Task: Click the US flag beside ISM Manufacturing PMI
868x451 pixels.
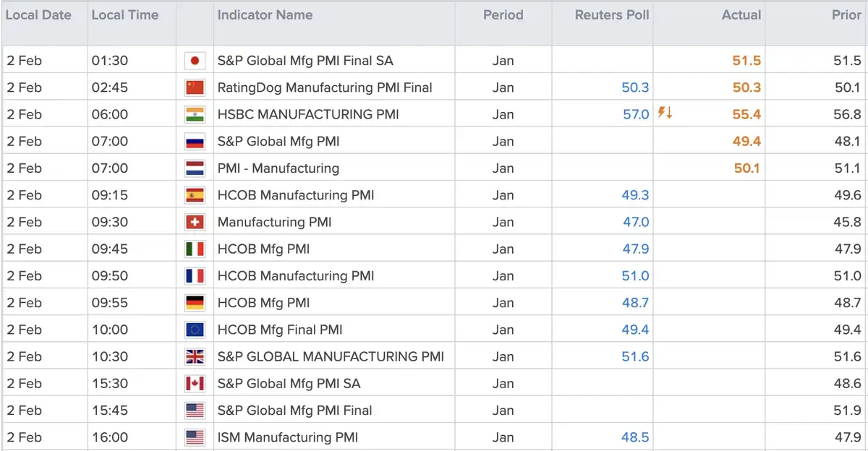Action: click(x=195, y=437)
